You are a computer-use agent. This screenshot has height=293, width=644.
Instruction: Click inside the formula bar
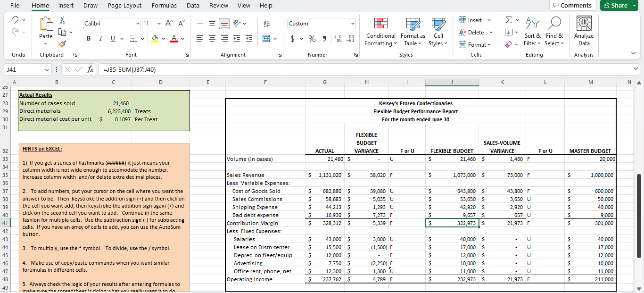[283, 69]
